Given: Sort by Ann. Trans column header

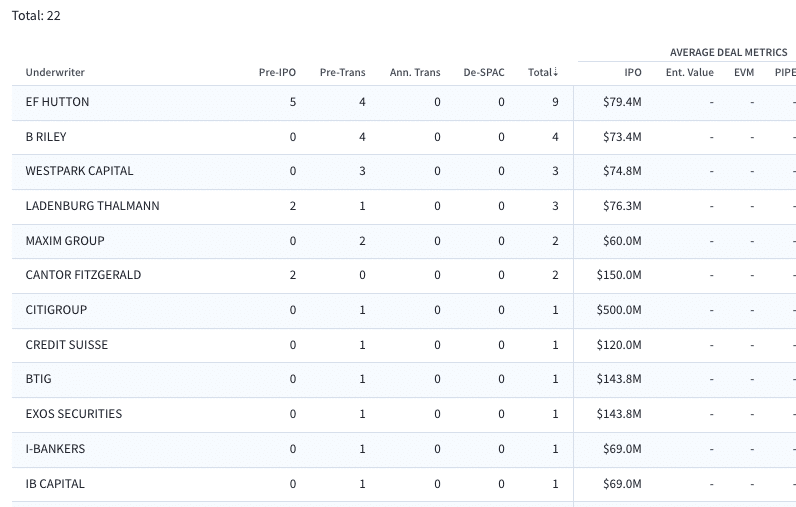Looking at the screenshot, I should tap(415, 72).
